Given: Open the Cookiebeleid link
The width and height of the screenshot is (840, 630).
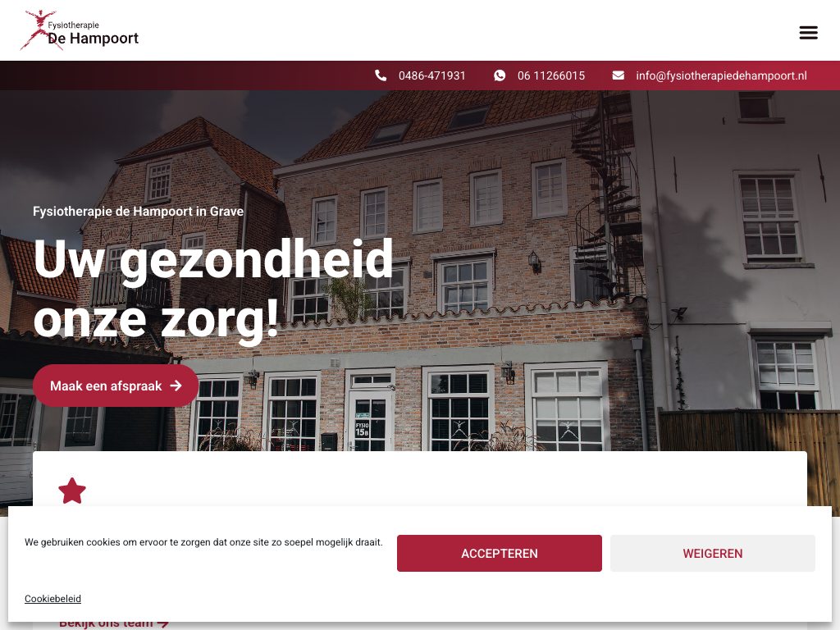Looking at the screenshot, I should click(x=52, y=598).
